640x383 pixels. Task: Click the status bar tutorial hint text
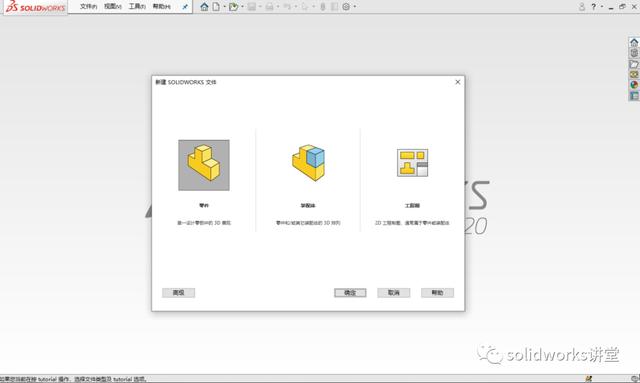tap(73, 379)
